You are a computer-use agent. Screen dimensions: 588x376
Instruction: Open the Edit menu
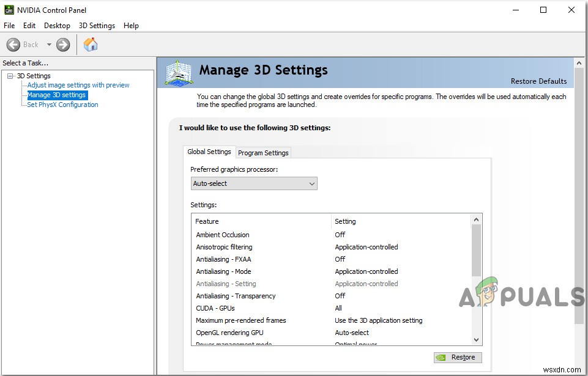(x=29, y=26)
